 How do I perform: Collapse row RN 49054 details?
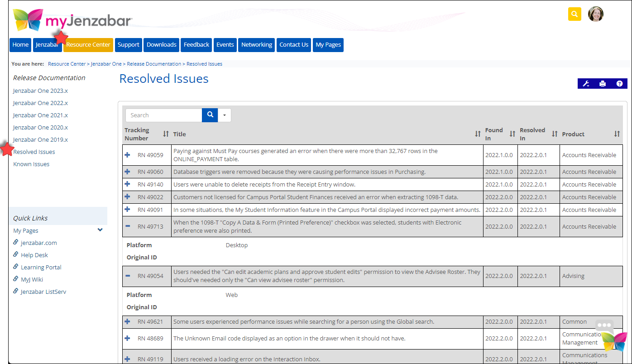(x=128, y=276)
